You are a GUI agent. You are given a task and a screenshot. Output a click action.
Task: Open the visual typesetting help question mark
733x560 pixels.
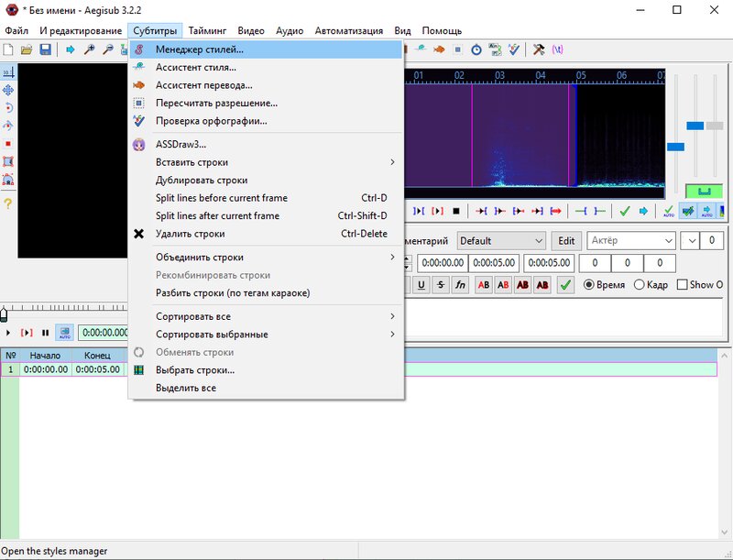pos(8,203)
